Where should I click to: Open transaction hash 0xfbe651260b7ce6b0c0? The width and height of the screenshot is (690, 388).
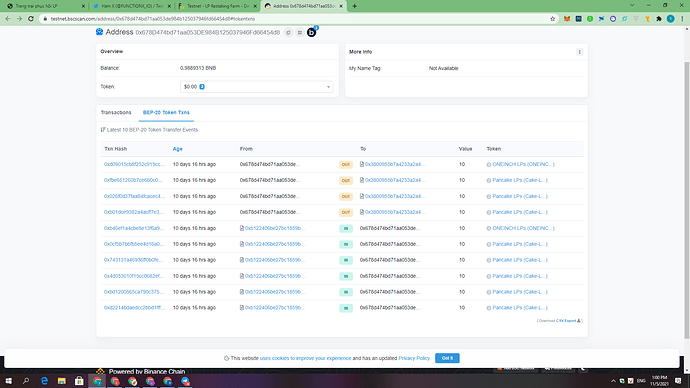click(x=133, y=180)
